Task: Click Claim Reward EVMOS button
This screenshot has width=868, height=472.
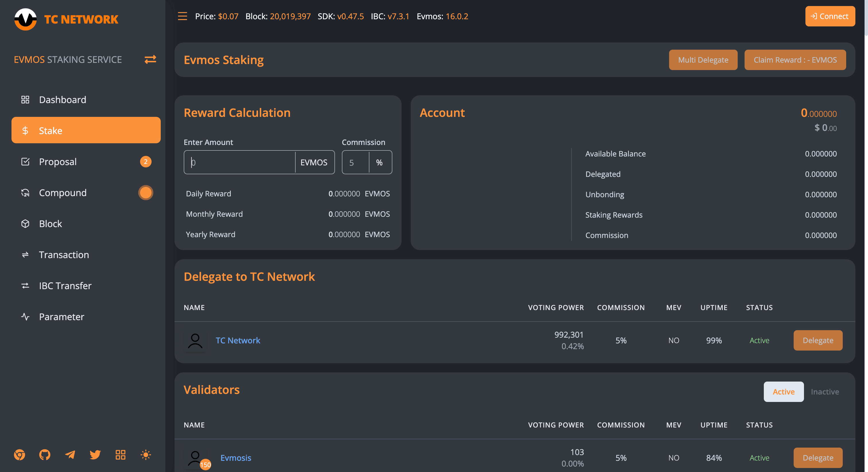Action: [795, 60]
